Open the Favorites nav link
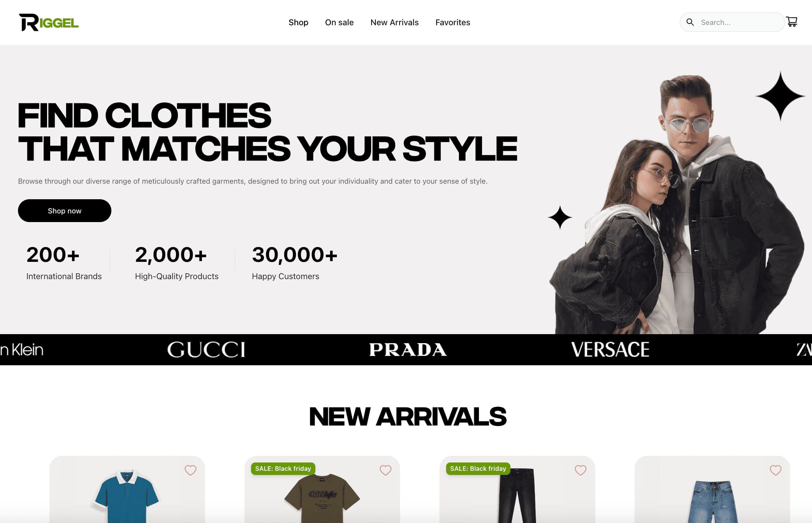 click(x=453, y=22)
